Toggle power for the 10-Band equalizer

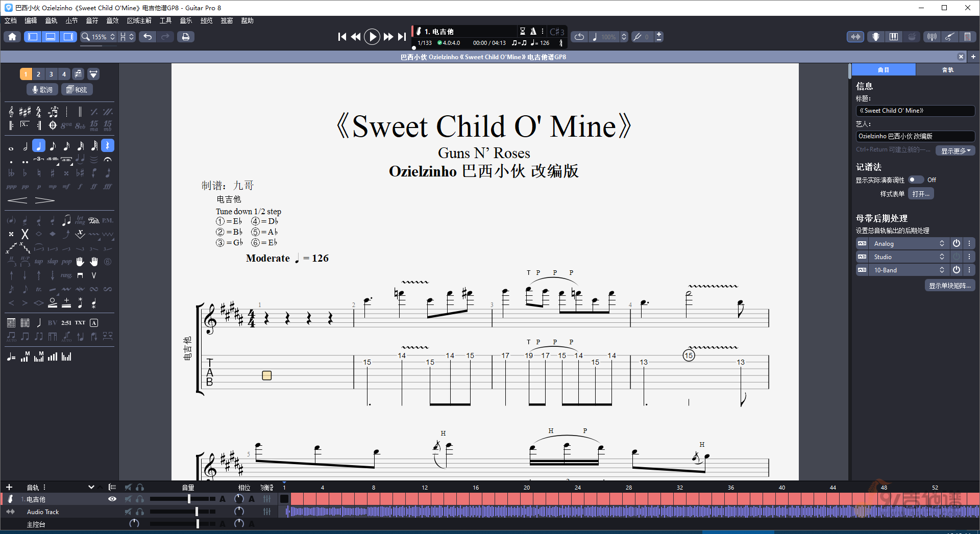957,270
